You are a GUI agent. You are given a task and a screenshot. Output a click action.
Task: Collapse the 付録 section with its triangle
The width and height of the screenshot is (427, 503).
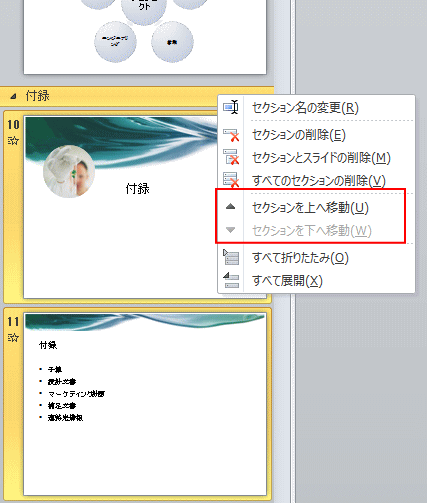tap(13, 97)
